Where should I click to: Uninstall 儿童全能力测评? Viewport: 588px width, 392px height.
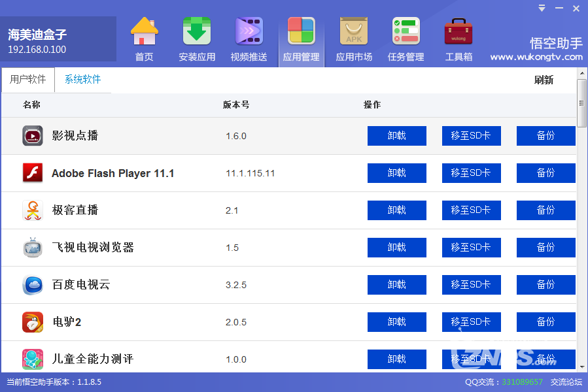397,359
